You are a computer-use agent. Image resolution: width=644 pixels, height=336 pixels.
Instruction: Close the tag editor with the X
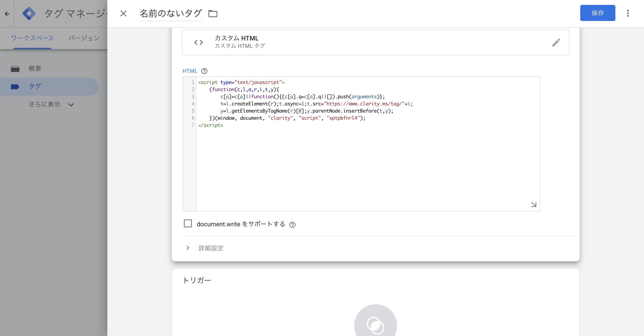123,13
